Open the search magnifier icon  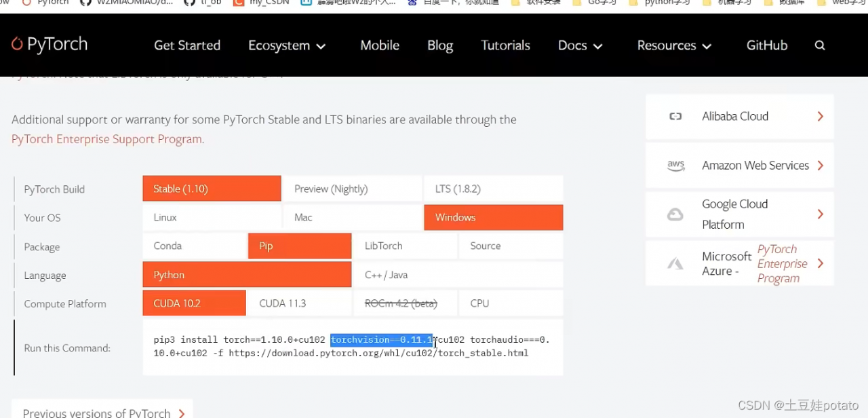[x=820, y=45]
